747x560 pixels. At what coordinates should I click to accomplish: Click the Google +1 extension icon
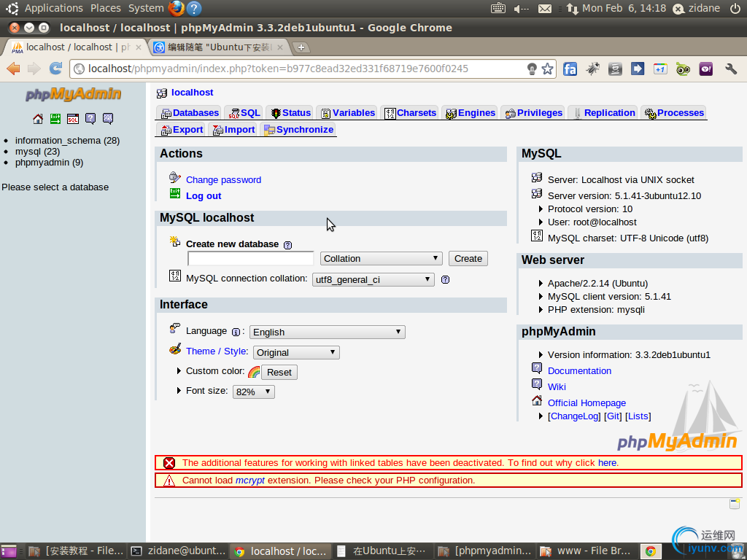coord(660,69)
